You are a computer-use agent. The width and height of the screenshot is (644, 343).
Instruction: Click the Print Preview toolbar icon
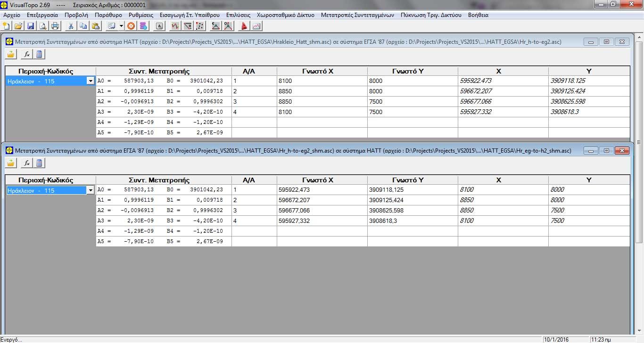[x=43, y=26]
